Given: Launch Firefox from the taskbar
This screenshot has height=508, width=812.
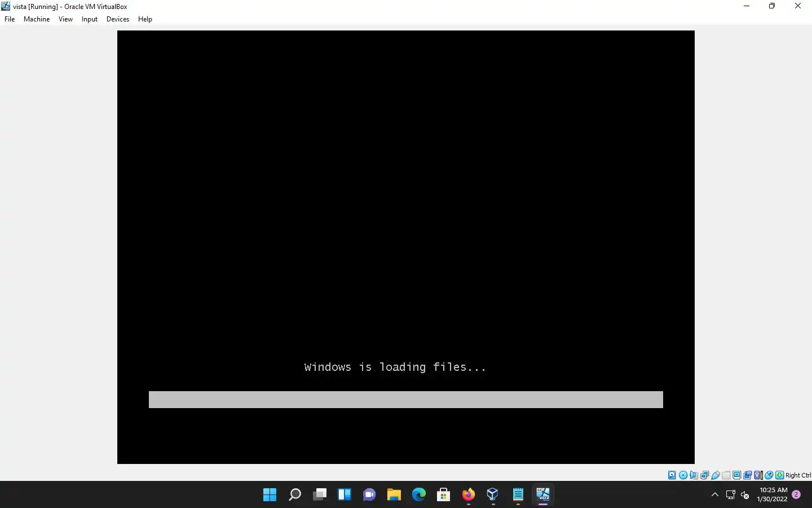Looking at the screenshot, I should point(469,495).
